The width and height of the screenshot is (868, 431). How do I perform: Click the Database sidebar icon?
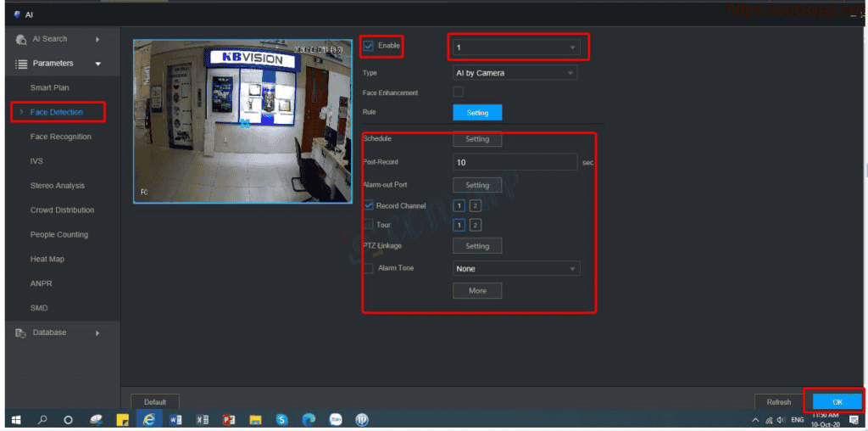20,333
